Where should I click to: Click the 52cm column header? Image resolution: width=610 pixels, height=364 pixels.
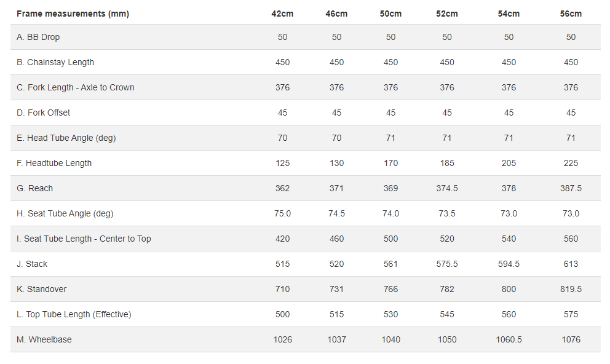(447, 14)
